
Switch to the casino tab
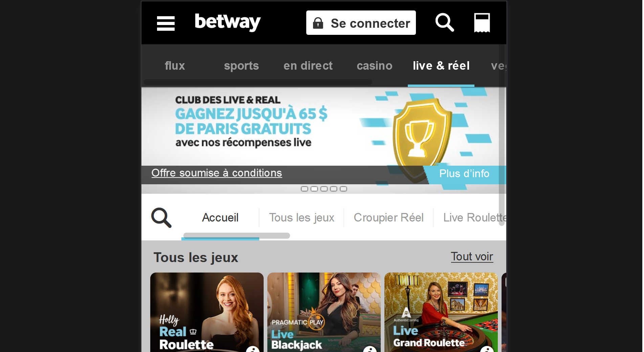[374, 66]
